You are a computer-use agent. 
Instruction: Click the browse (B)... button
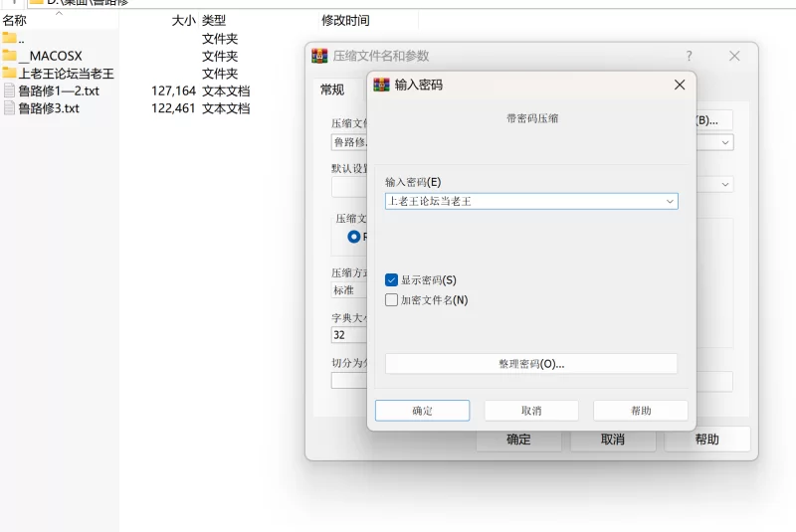click(713, 120)
